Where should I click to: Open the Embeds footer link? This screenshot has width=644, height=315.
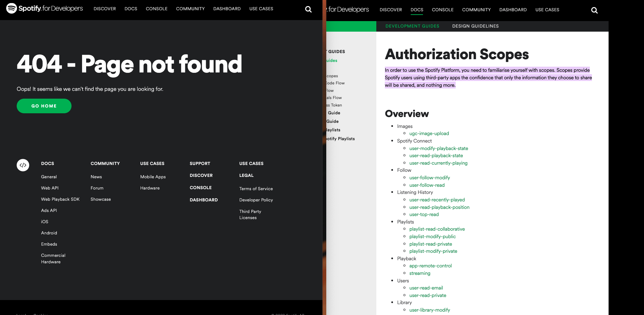49,244
